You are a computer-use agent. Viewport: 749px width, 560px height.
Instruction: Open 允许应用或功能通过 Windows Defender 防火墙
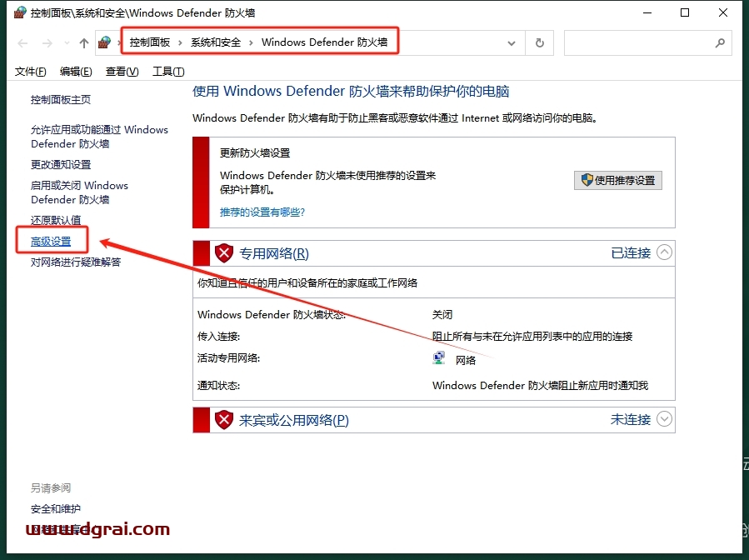[x=99, y=137]
